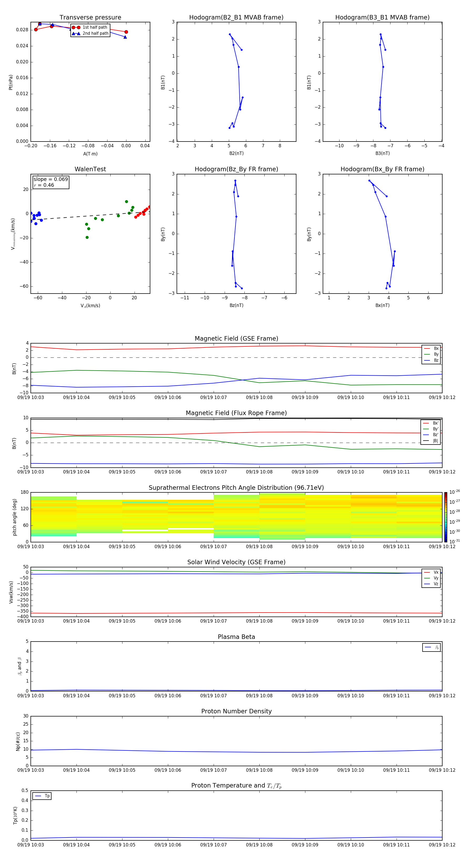Click the "Pt(nPa)" y-axis label
Image resolution: width=473 pixels, height=868 pixels.
pos(11,82)
